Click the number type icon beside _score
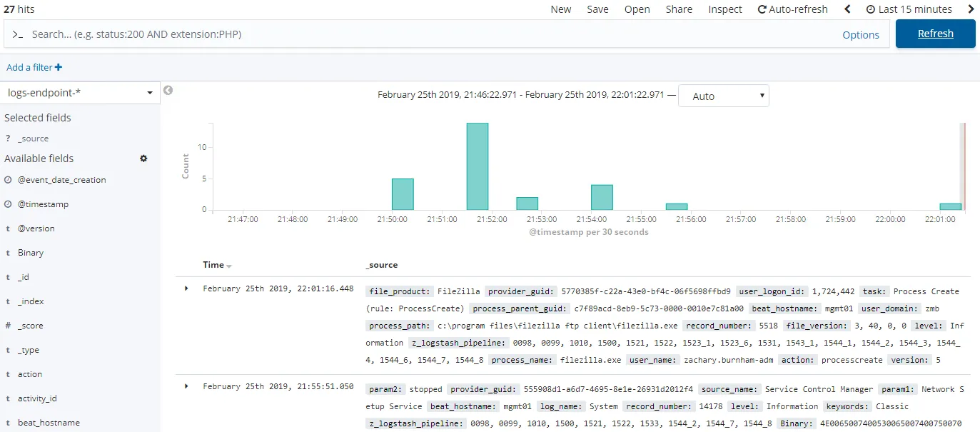The height and width of the screenshot is (432, 980). (8, 326)
